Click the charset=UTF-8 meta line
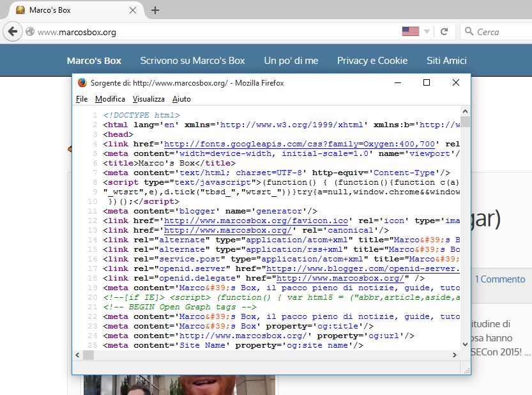 (277, 173)
